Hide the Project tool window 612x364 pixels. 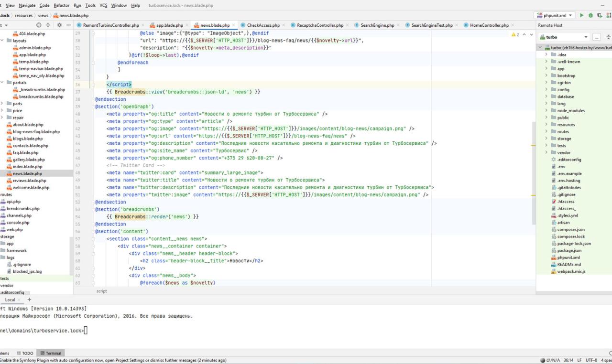[68, 25]
